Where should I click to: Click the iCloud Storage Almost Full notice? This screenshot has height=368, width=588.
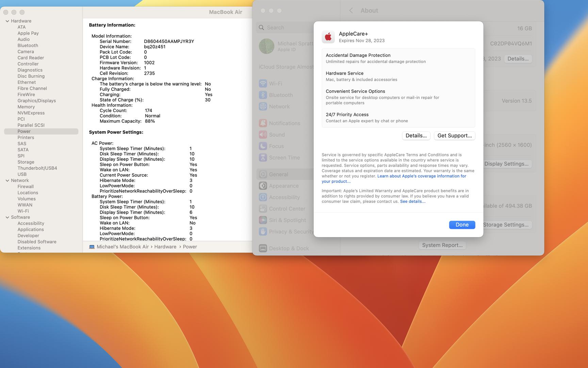tap(286, 67)
